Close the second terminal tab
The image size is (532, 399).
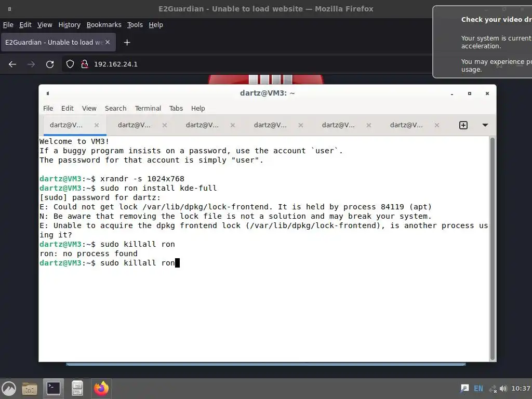point(165,125)
